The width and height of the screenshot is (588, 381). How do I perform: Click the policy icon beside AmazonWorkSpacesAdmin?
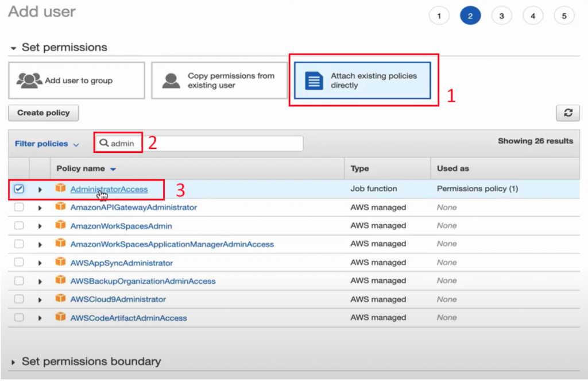tap(60, 225)
